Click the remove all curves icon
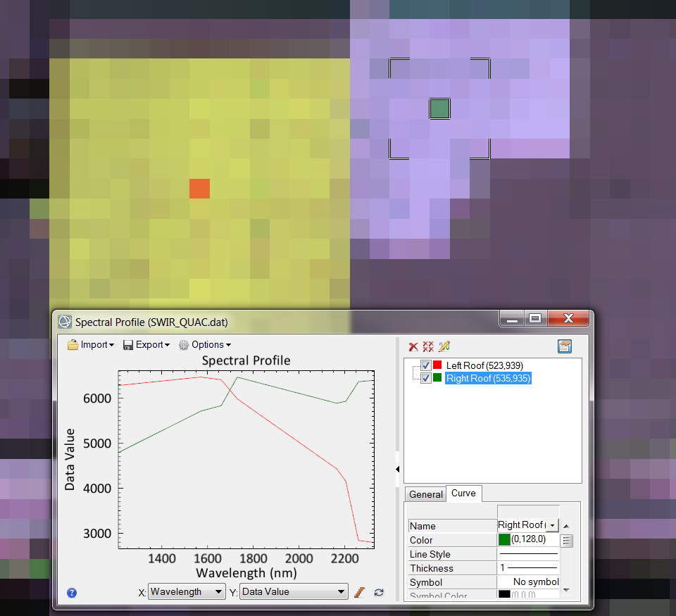Image resolution: width=676 pixels, height=616 pixels. pyautogui.click(x=428, y=346)
